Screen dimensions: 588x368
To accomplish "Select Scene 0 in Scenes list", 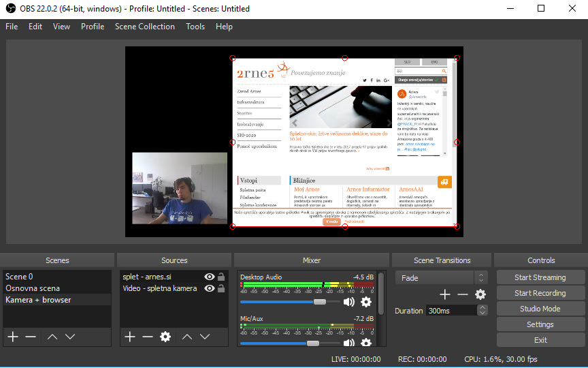I will 57,277.
